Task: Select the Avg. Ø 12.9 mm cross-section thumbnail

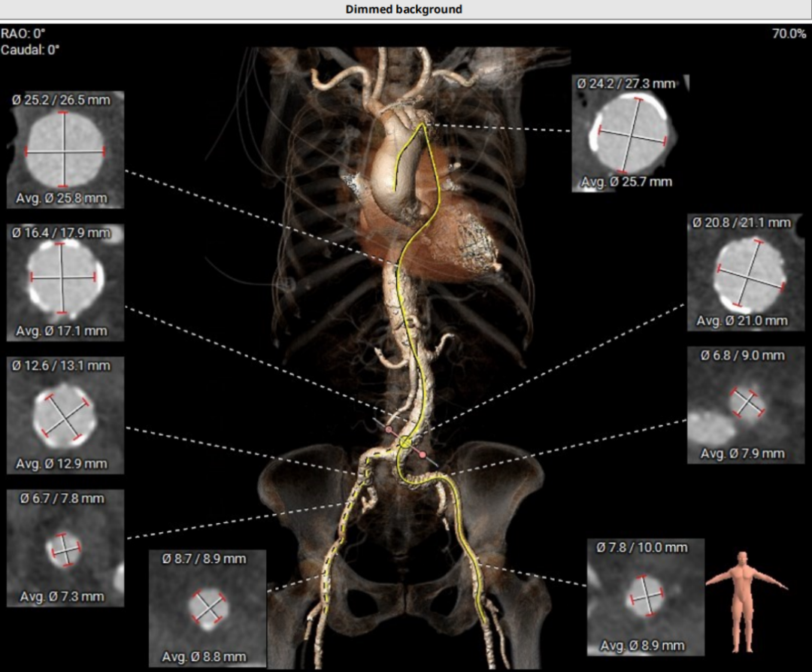Action: 65,415
